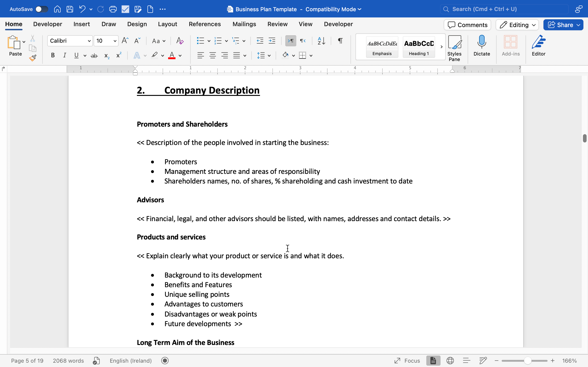Open the Calibri font name dropdown

(89, 41)
